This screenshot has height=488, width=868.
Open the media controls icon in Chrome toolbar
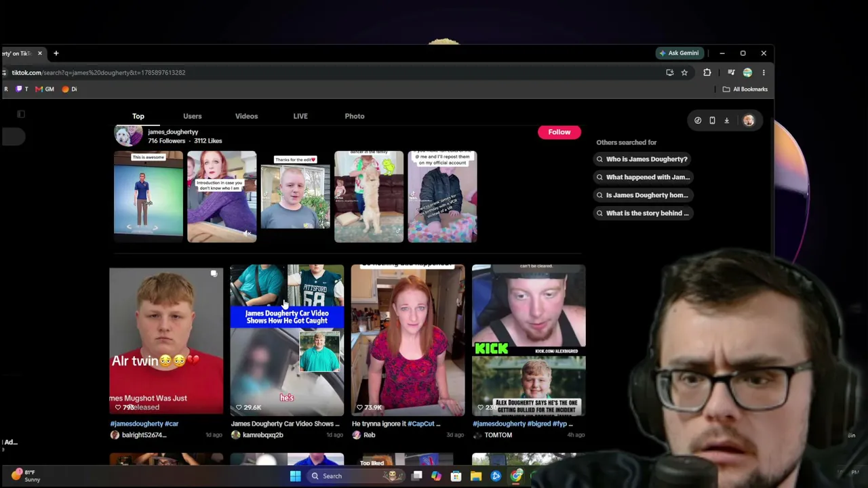click(x=731, y=73)
